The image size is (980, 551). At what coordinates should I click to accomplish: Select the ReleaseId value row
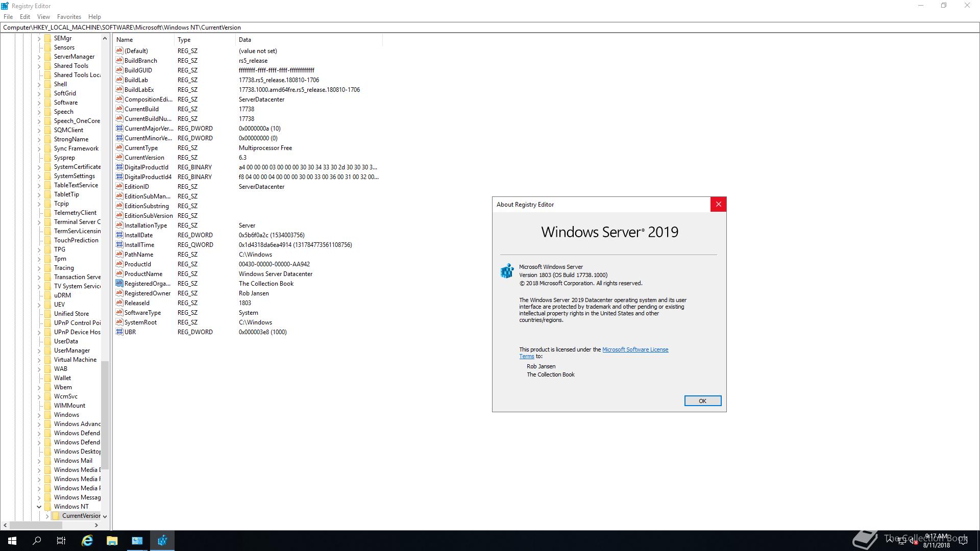click(x=248, y=303)
